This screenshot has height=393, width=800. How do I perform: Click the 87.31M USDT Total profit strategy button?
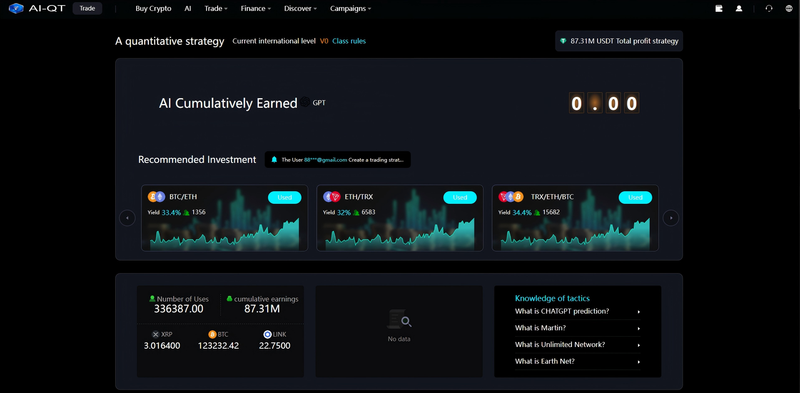coord(619,41)
